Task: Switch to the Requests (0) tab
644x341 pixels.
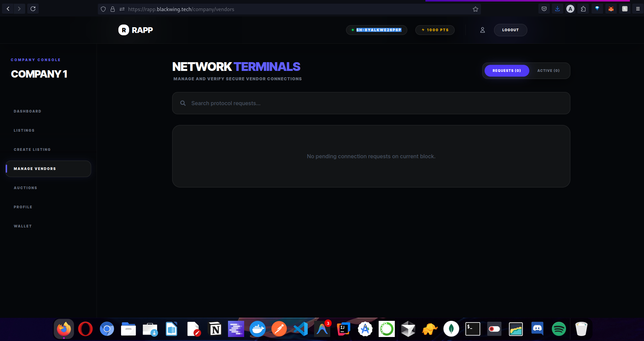Action: [x=507, y=71]
